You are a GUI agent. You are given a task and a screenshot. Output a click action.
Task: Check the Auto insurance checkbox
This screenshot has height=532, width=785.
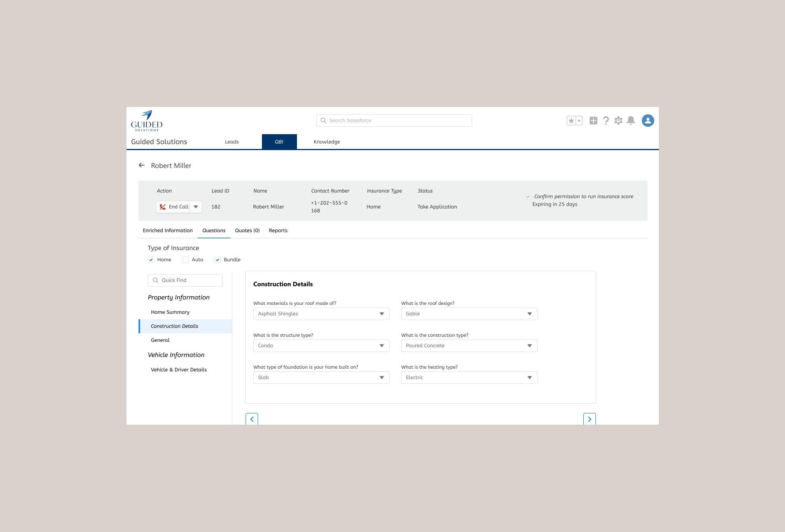186,260
